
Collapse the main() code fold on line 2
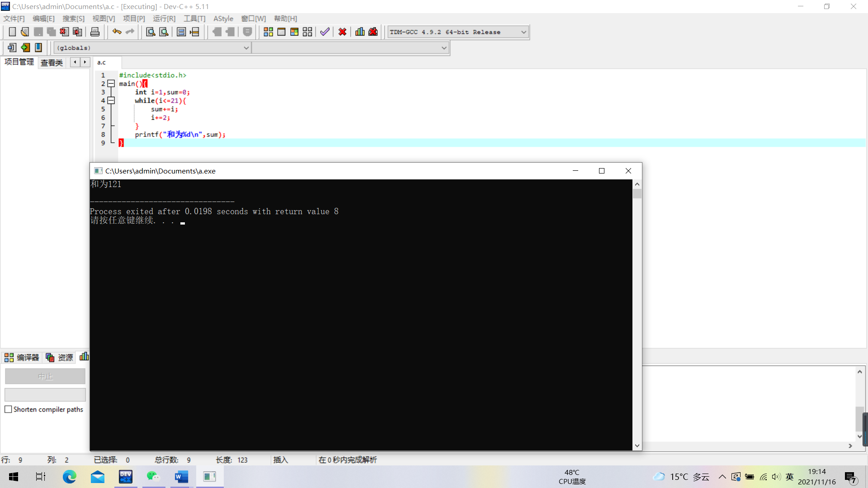coord(111,84)
